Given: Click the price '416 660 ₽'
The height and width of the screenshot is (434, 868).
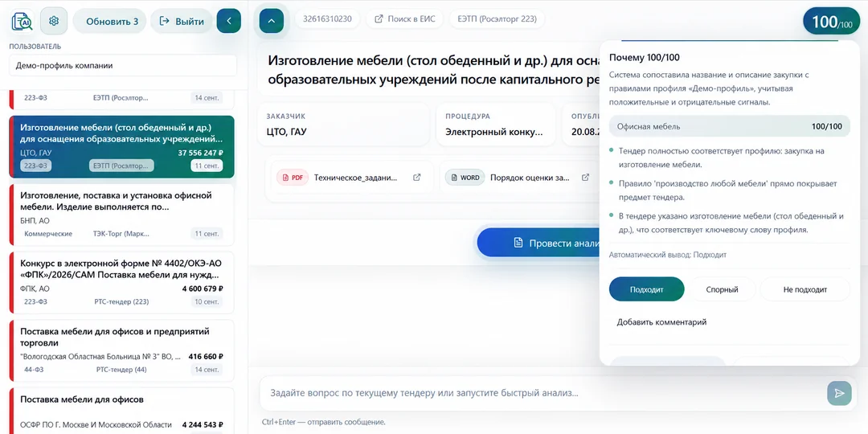Looking at the screenshot, I should point(206,357).
